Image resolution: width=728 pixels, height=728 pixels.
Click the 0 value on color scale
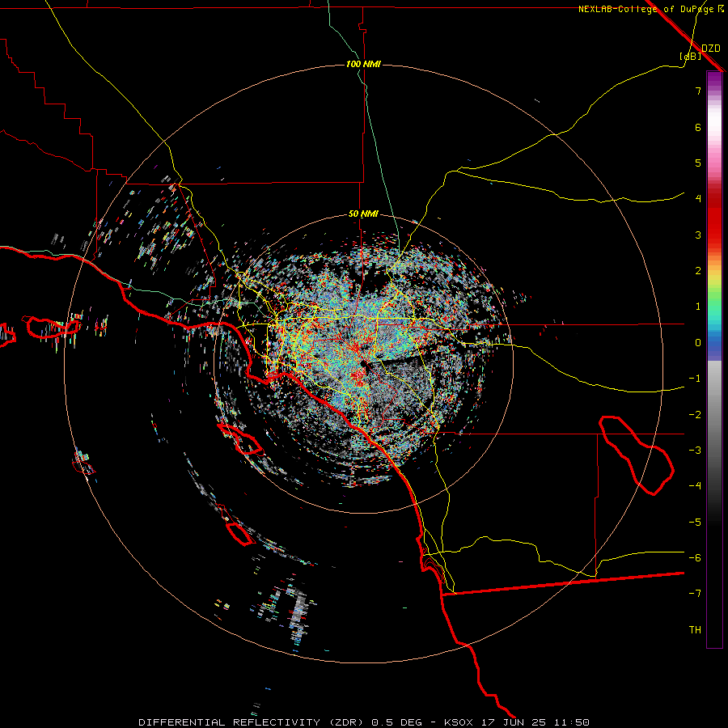[x=698, y=343]
